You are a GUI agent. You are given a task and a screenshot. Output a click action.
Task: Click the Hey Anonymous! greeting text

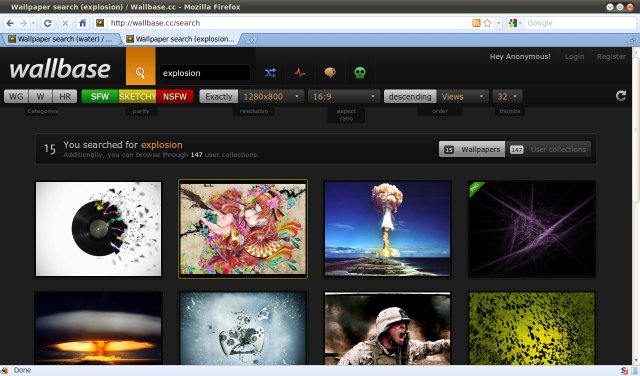pos(520,56)
